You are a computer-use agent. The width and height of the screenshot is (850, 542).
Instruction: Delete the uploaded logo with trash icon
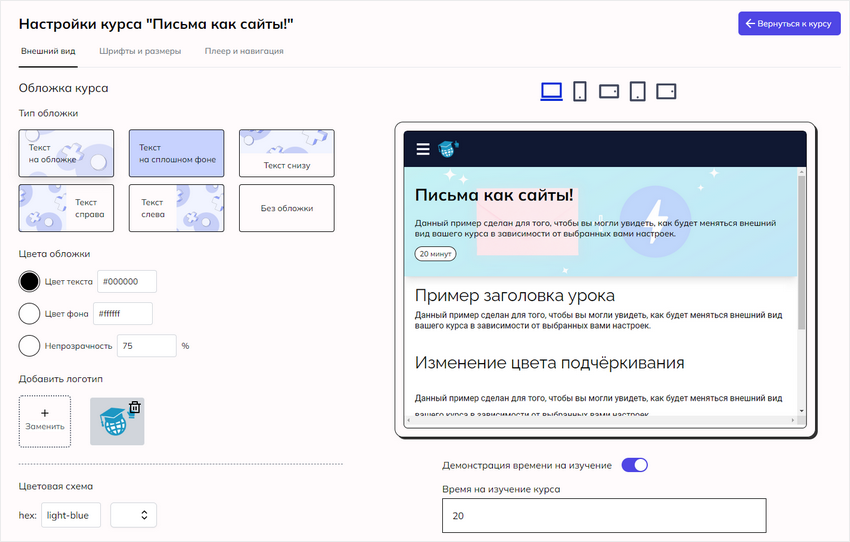pyautogui.click(x=134, y=407)
